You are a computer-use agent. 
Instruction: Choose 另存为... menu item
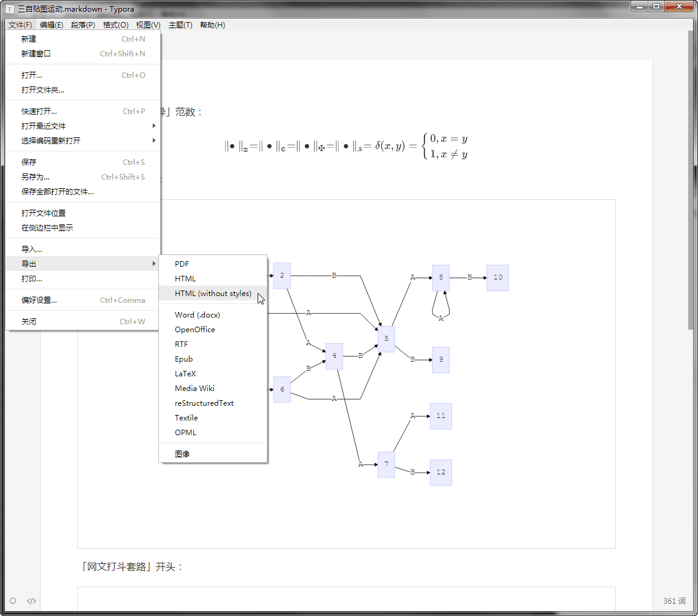[x=83, y=177]
